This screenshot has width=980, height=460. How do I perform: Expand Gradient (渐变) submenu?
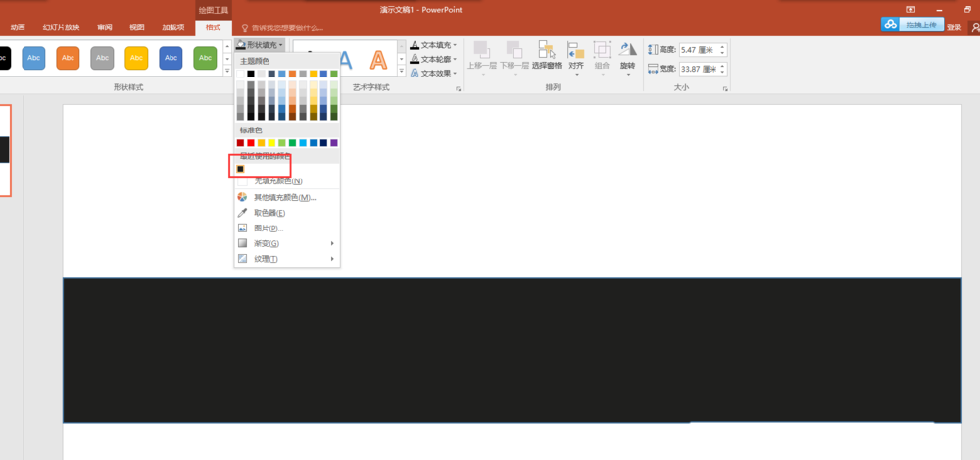tap(287, 243)
